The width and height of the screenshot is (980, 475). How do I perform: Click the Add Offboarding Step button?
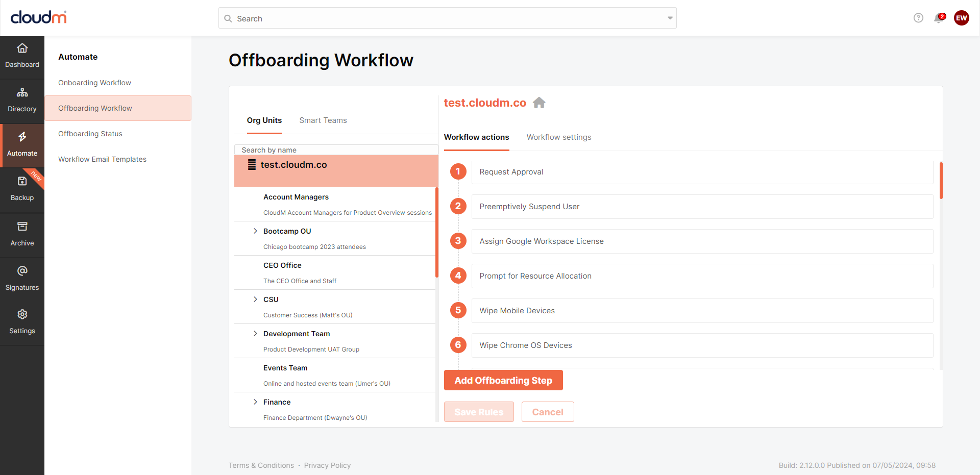[503, 381]
